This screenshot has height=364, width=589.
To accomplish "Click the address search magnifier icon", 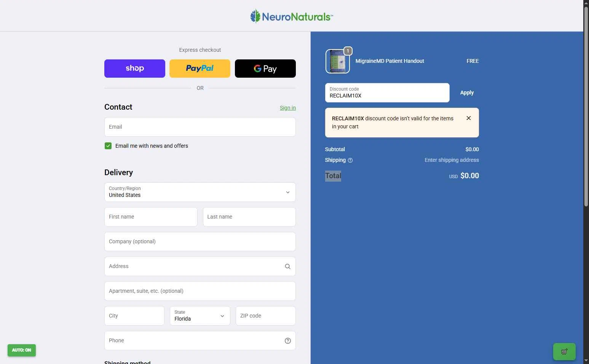I will coord(288,267).
